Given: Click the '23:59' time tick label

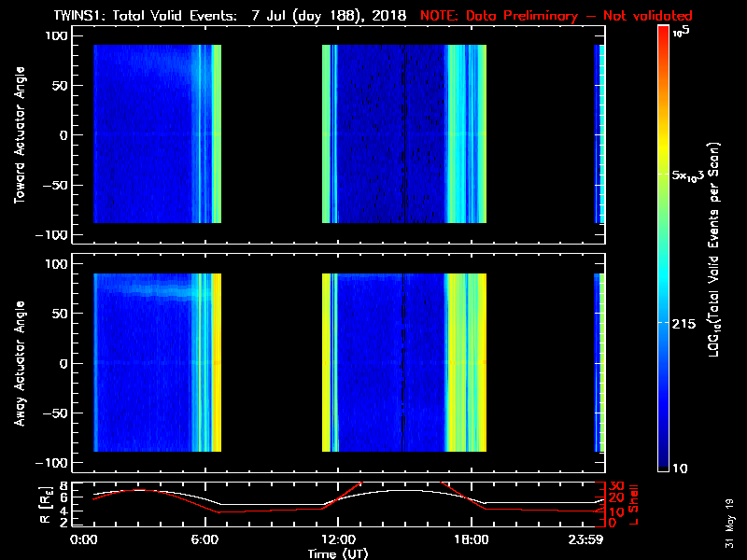Looking at the screenshot, I should [585, 540].
